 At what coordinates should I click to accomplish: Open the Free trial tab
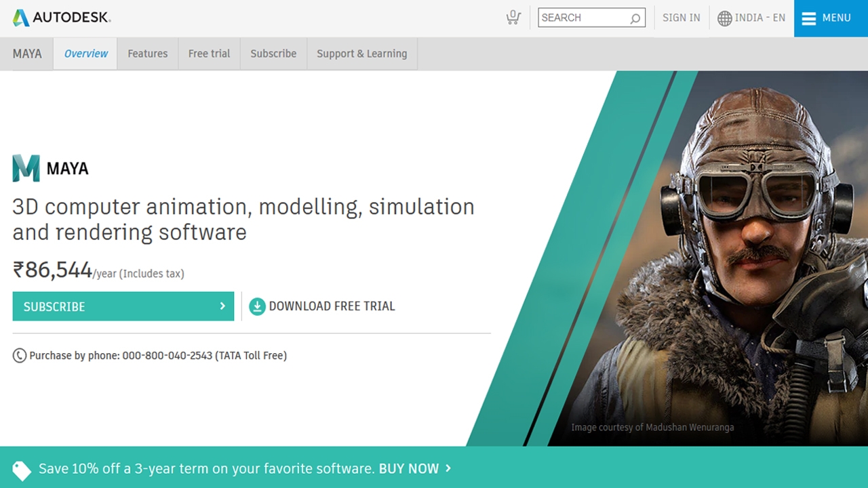coord(209,54)
